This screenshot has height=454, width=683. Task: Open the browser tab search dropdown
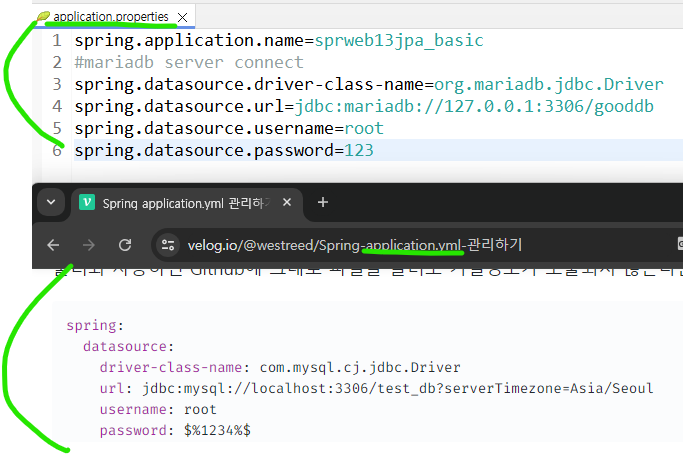51,202
